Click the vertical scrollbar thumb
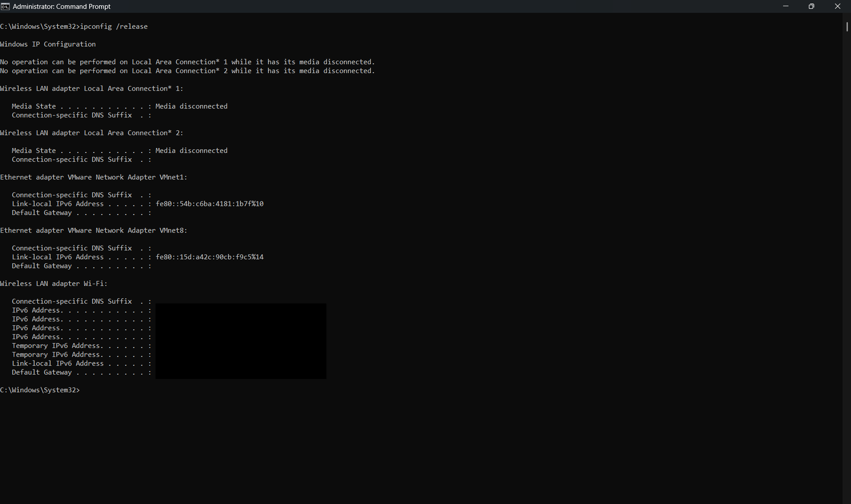The image size is (851, 504). (847, 26)
